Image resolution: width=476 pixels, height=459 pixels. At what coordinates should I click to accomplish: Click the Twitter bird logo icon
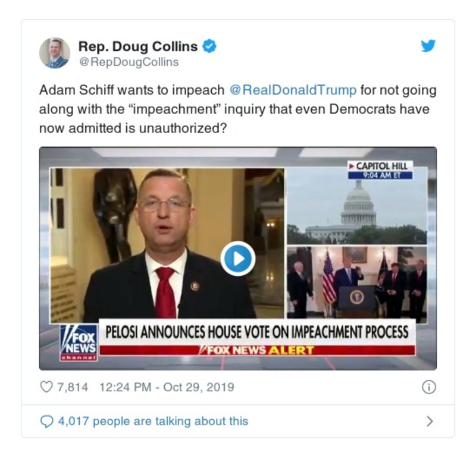coord(428,46)
